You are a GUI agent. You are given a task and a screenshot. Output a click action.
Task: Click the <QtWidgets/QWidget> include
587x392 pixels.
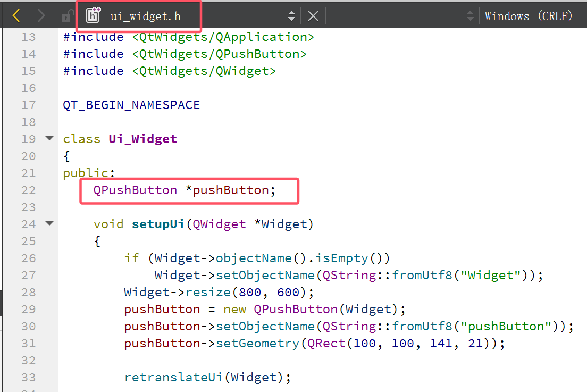204,71
